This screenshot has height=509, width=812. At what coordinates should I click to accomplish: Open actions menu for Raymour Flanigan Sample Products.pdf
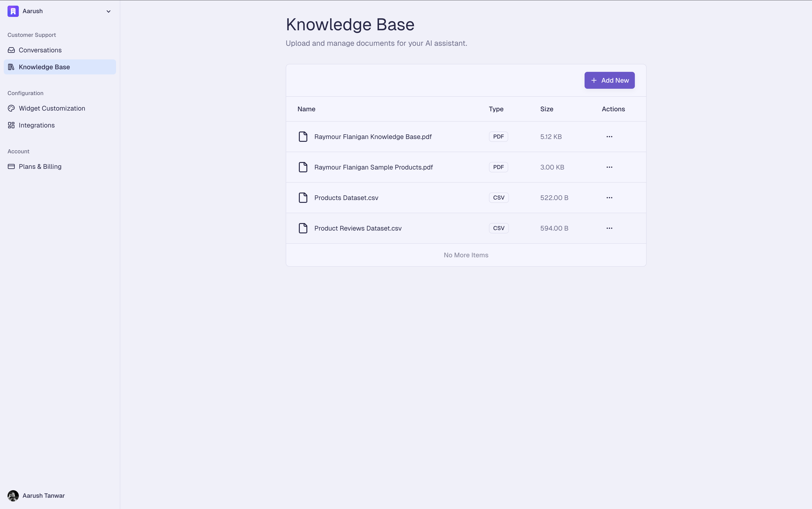pyautogui.click(x=609, y=167)
